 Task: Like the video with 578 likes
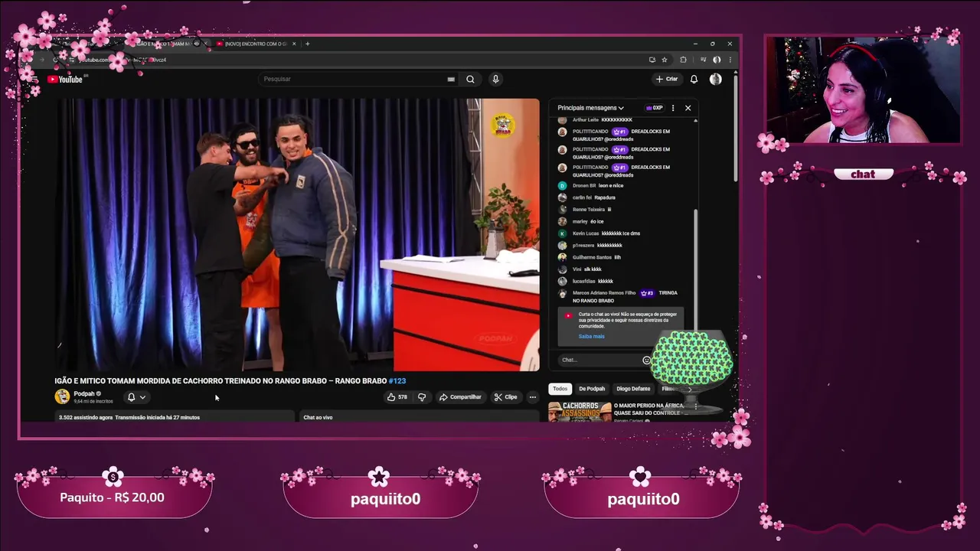pyautogui.click(x=397, y=397)
